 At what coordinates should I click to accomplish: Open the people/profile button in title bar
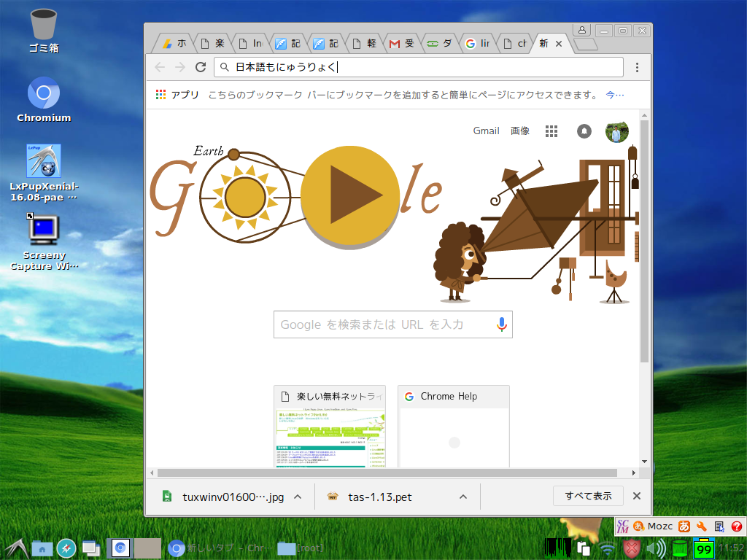click(581, 30)
